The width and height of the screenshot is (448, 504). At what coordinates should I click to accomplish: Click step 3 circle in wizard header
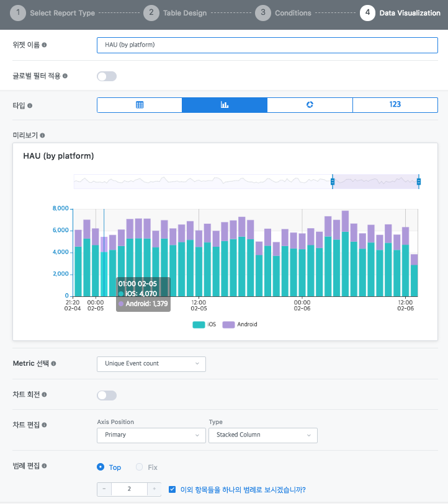[263, 13]
